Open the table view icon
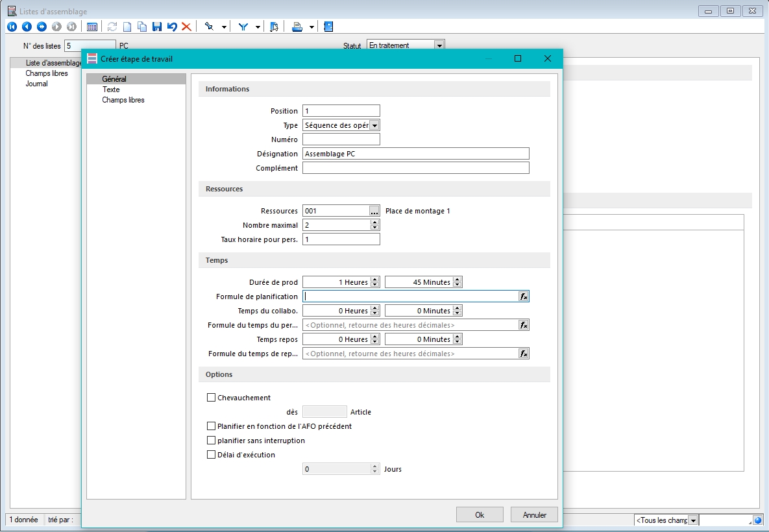 click(92, 27)
